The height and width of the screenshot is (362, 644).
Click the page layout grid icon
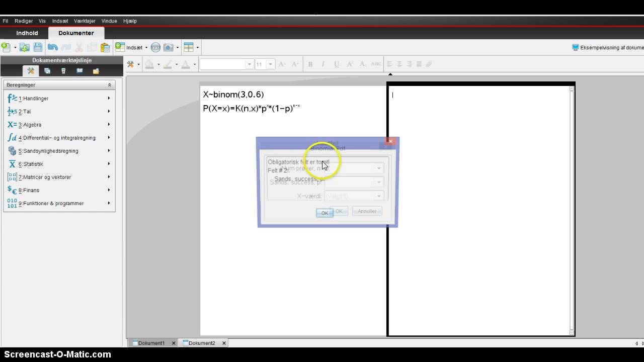tap(189, 47)
